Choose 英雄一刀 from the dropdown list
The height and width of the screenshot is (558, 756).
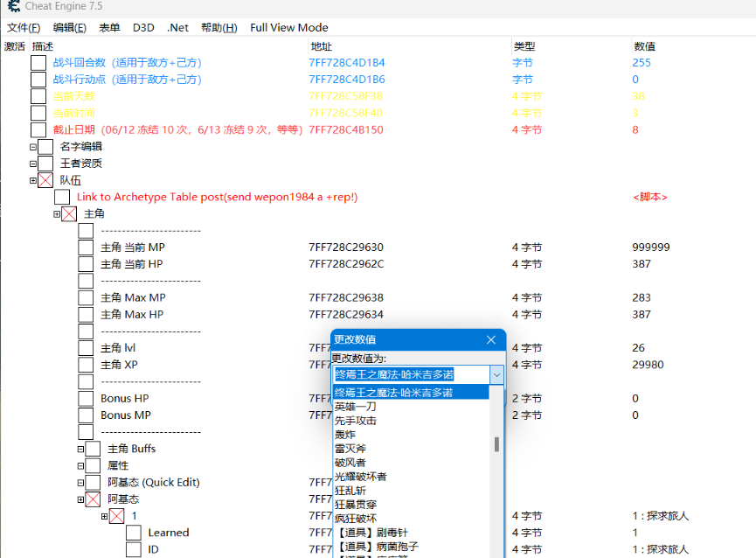coord(355,407)
